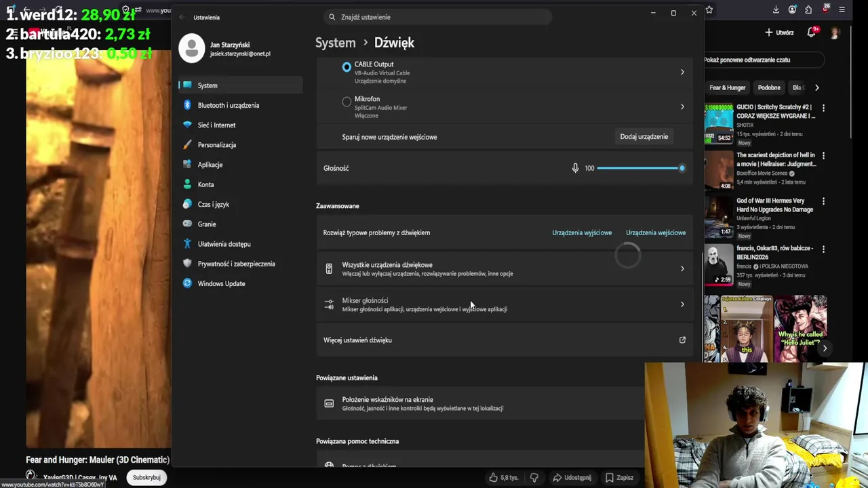The width and height of the screenshot is (868, 488).
Task: Select the Podobne filter chip
Action: 769,87
